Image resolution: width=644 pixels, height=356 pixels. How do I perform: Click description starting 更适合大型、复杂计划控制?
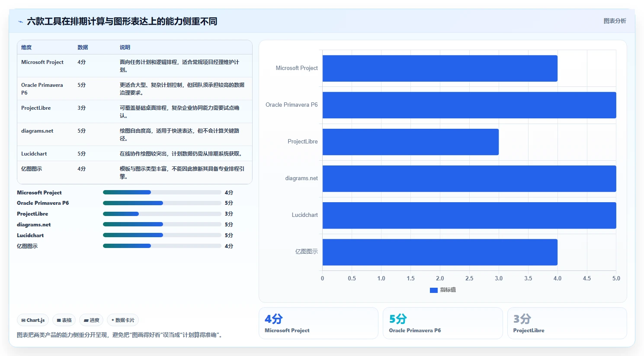pos(182,89)
